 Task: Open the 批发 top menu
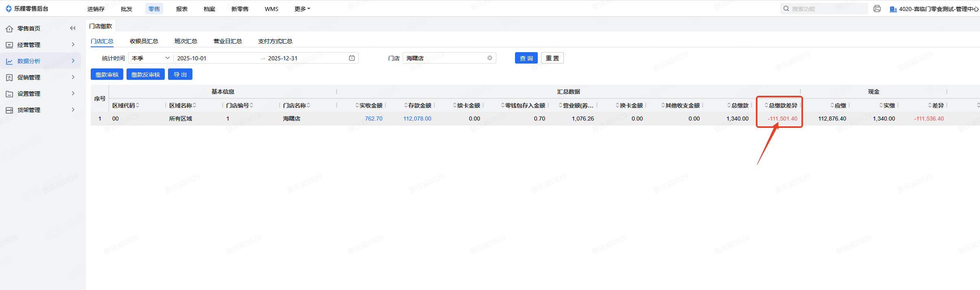127,9
